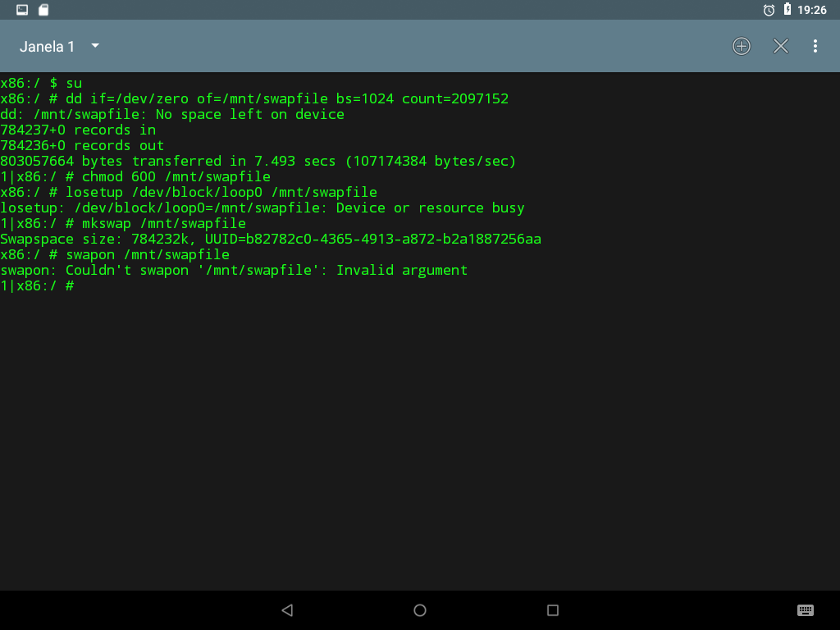Open the Janela 1 window selector dropdown
The image size is (840, 630).
point(94,47)
